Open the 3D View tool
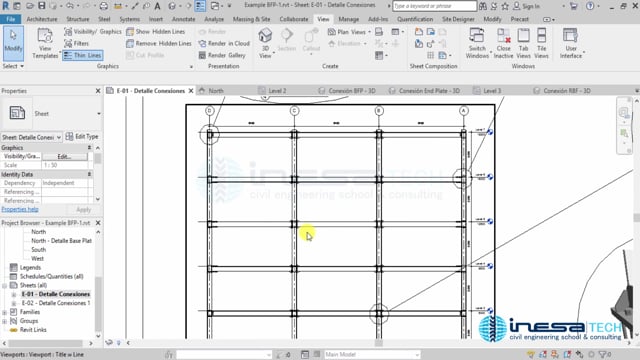The image size is (640, 360). (265, 43)
